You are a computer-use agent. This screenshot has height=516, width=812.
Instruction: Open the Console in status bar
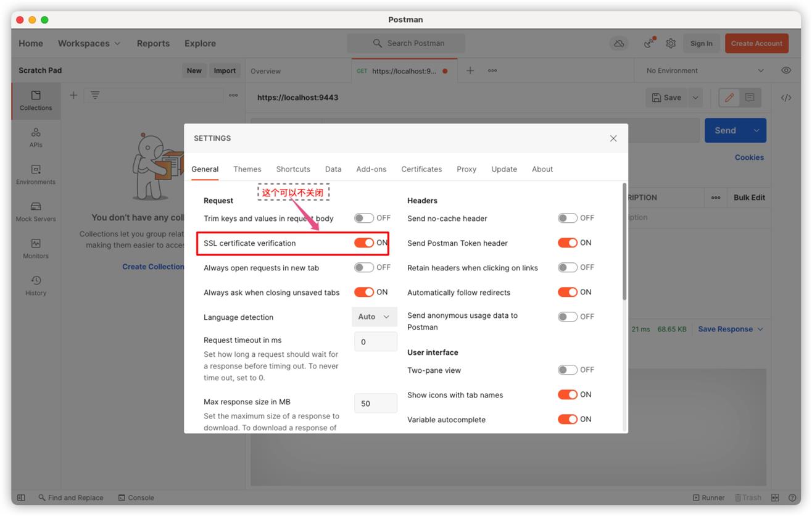coord(136,497)
